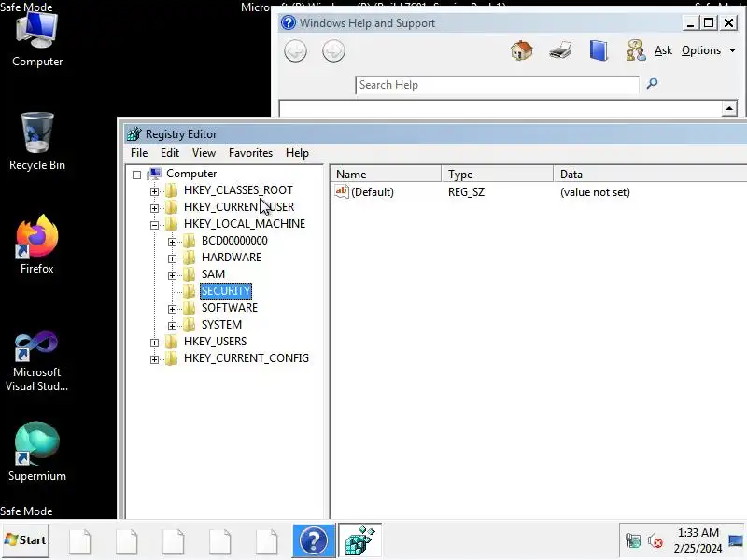Click the taskbar clock showing 1:33 AM
Image resolution: width=747 pixels, height=560 pixels.
698,540
